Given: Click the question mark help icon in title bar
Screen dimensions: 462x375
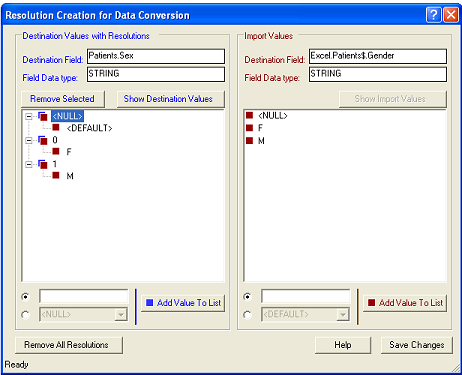Looking at the screenshot, I should pos(433,15).
